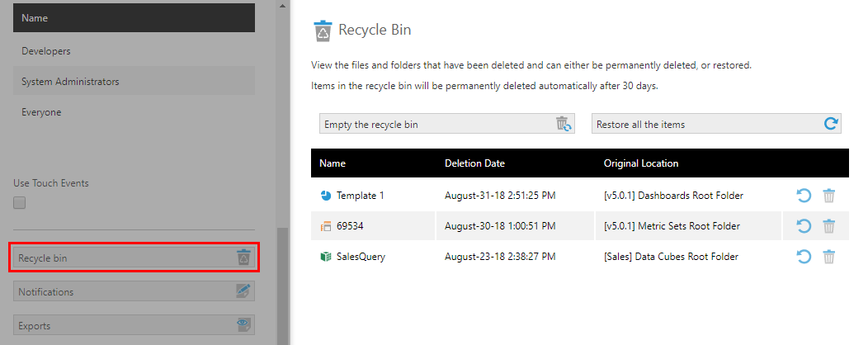The image size is (868, 345).
Task: Click the Recycle Bin header icon
Action: [x=323, y=31]
